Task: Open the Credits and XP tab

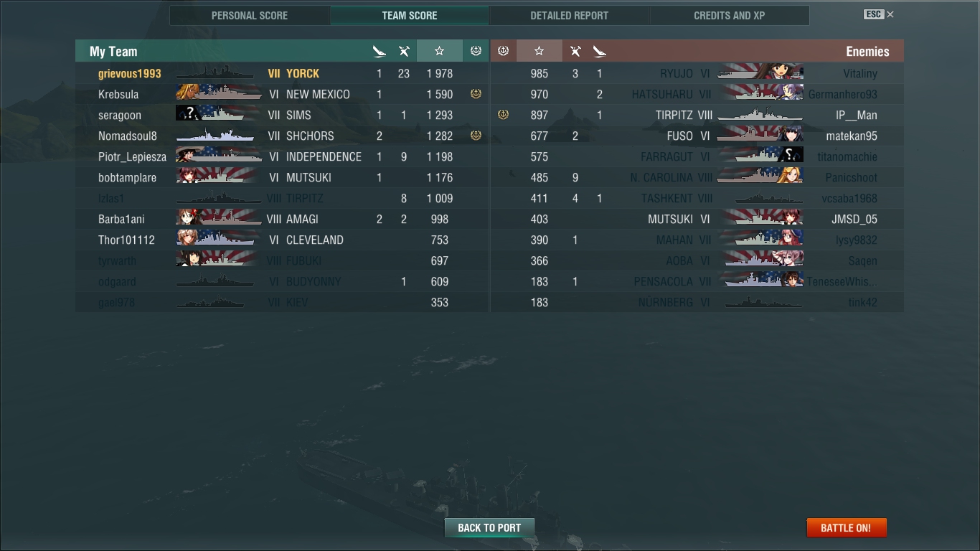Action: pyautogui.click(x=730, y=15)
